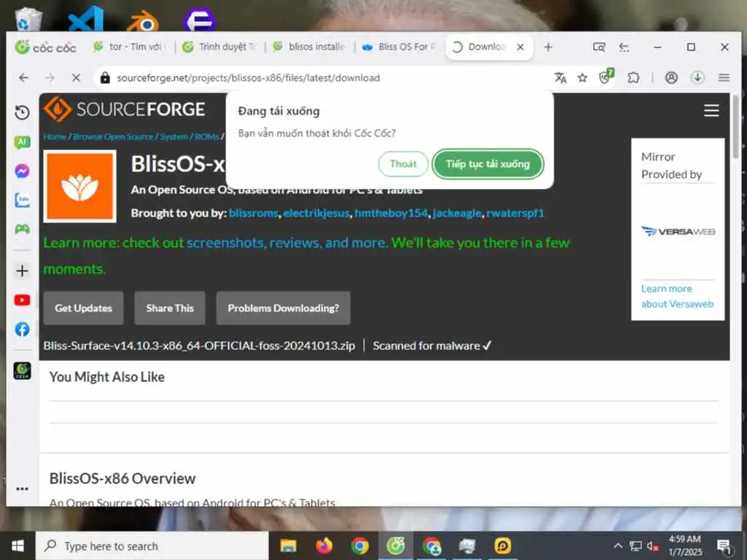
Task: Open the ROMs breadcrumb link
Action: (x=206, y=136)
